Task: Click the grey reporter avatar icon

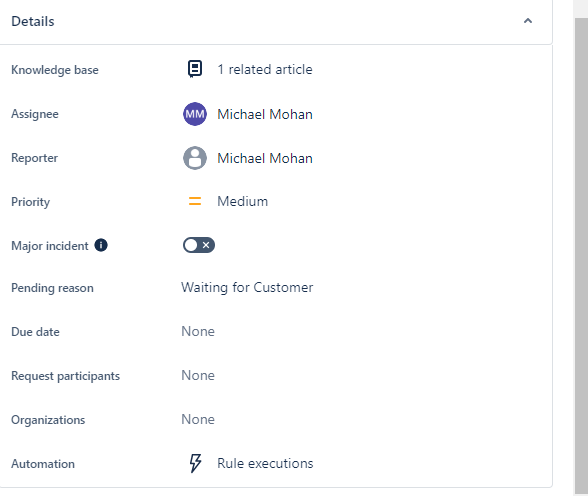Action: pyautogui.click(x=195, y=158)
